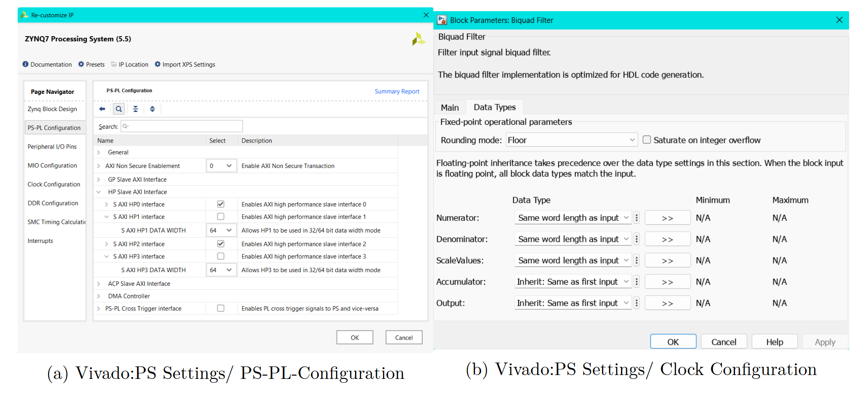Check Saturate on integer overflow

646,140
